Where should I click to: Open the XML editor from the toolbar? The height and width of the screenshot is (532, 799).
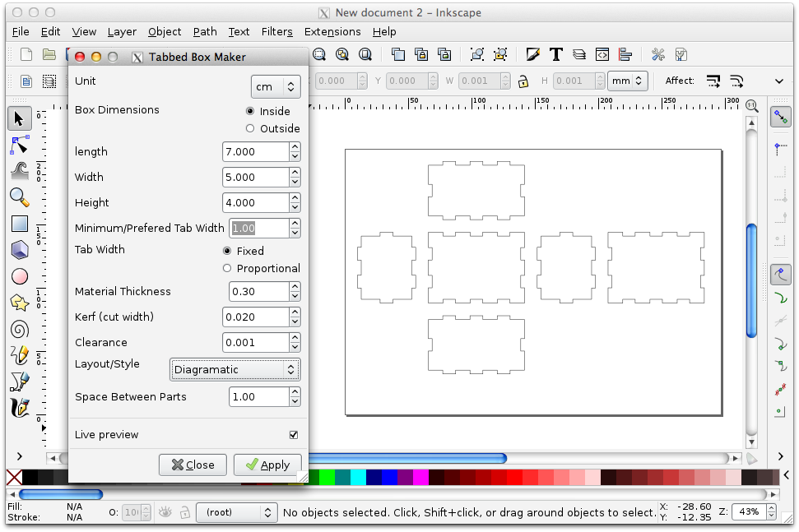pyautogui.click(x=602, y=54)
